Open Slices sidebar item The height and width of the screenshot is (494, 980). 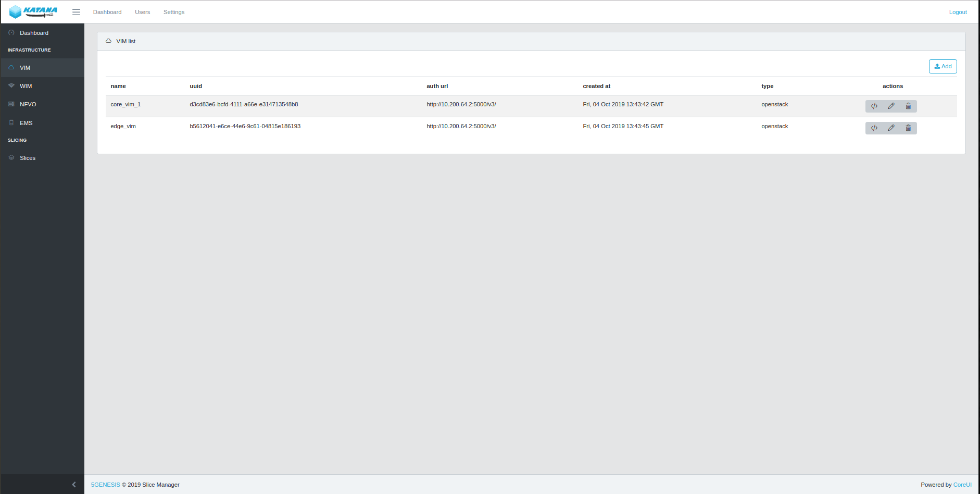click(x=42, y=158)
